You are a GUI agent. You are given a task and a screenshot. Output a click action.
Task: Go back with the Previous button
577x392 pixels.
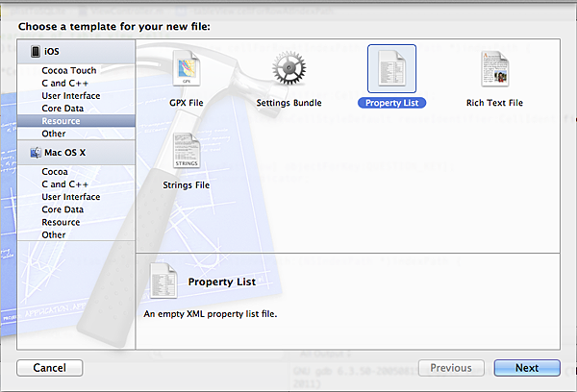click(x=451, y=368)
